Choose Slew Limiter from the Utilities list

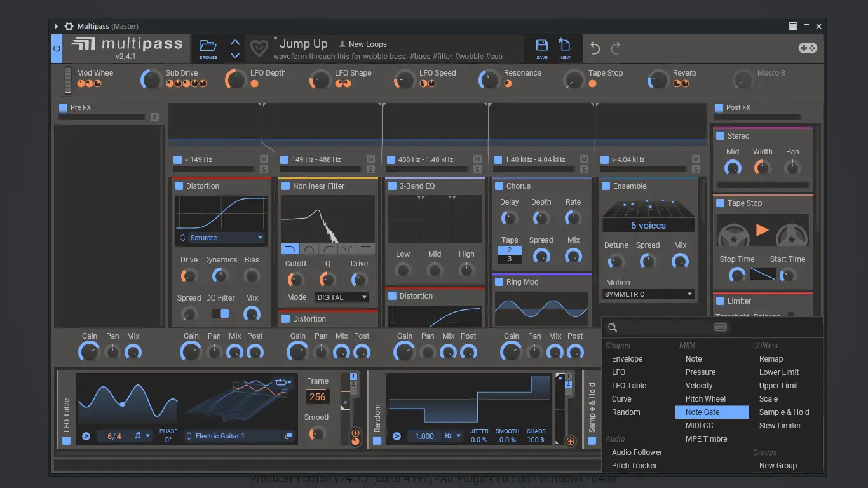[780, 426]
